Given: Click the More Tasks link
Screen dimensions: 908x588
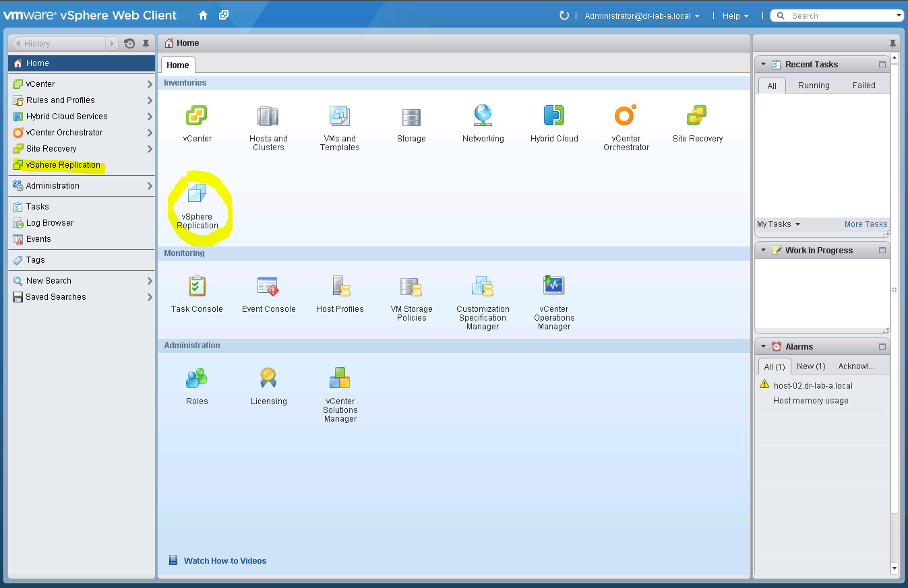Looking at the screenshot, I should tap(865, 224).
